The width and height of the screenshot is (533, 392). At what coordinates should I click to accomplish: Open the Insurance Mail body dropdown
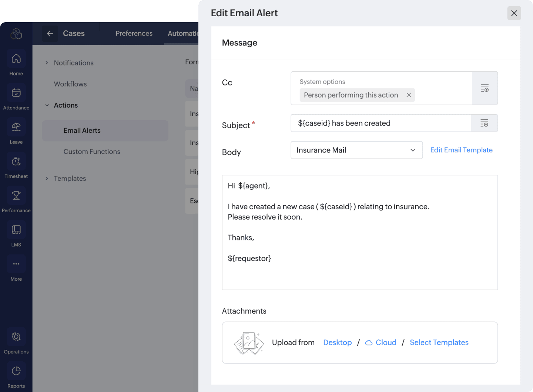point(357,150)
